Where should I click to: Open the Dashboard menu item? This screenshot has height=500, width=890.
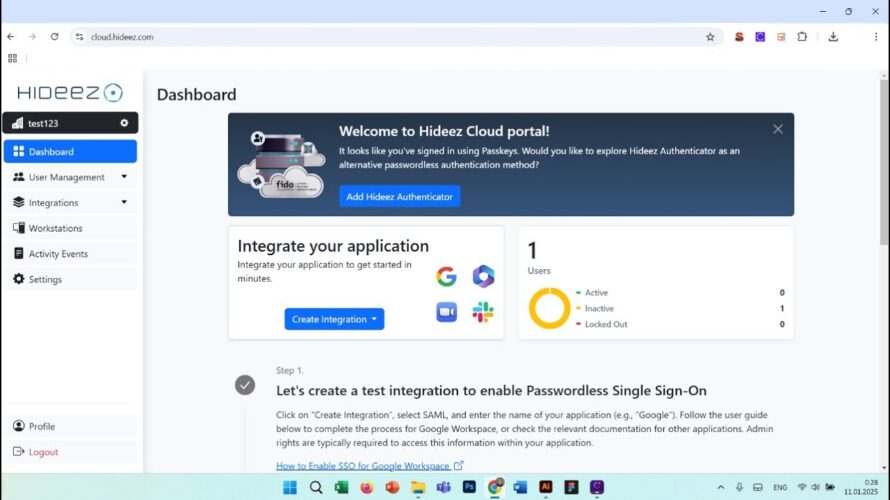[x=70, y=152]
